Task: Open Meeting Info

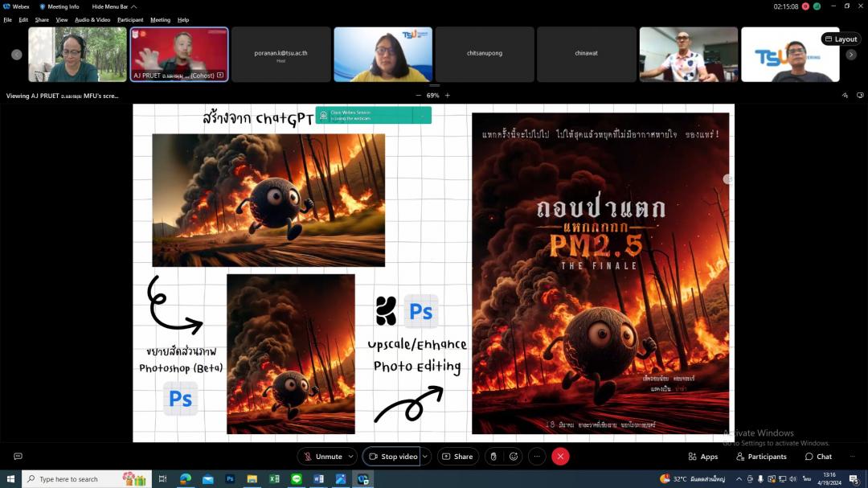Action: point(59,6)
